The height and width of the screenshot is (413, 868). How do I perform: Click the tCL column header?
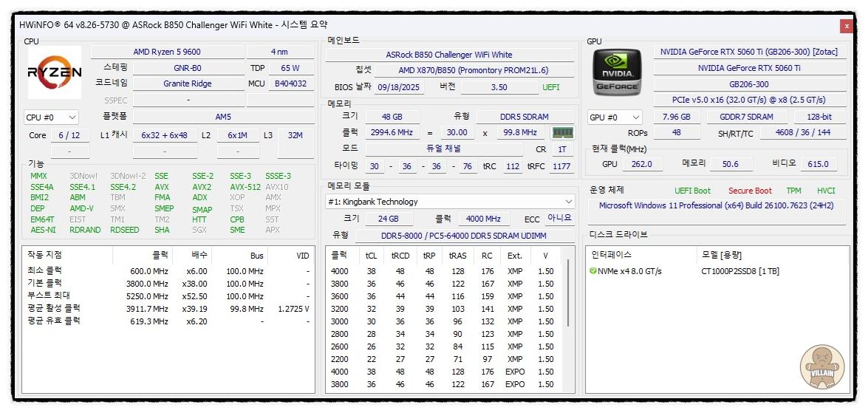coord(371,256)
